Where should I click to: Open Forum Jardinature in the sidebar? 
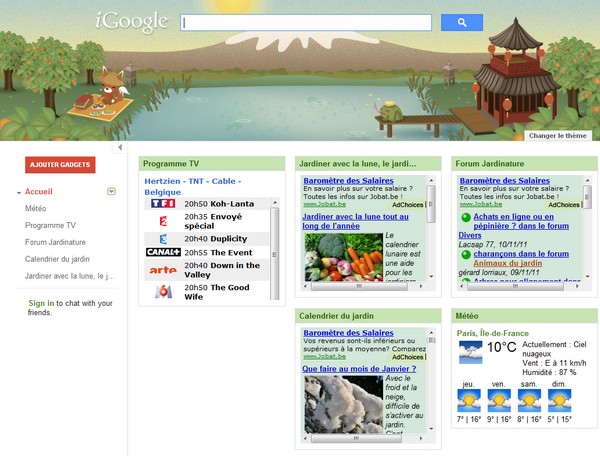click(x=55, y=242)
